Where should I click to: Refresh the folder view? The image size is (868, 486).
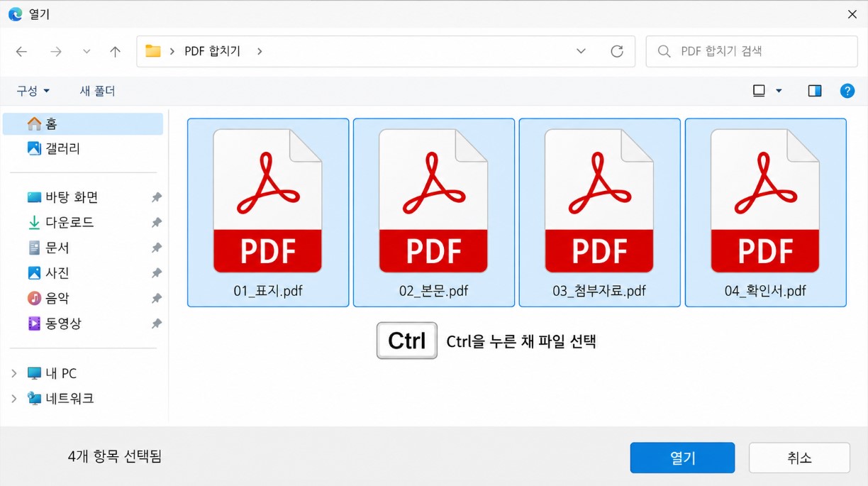(x=617, y=51)
